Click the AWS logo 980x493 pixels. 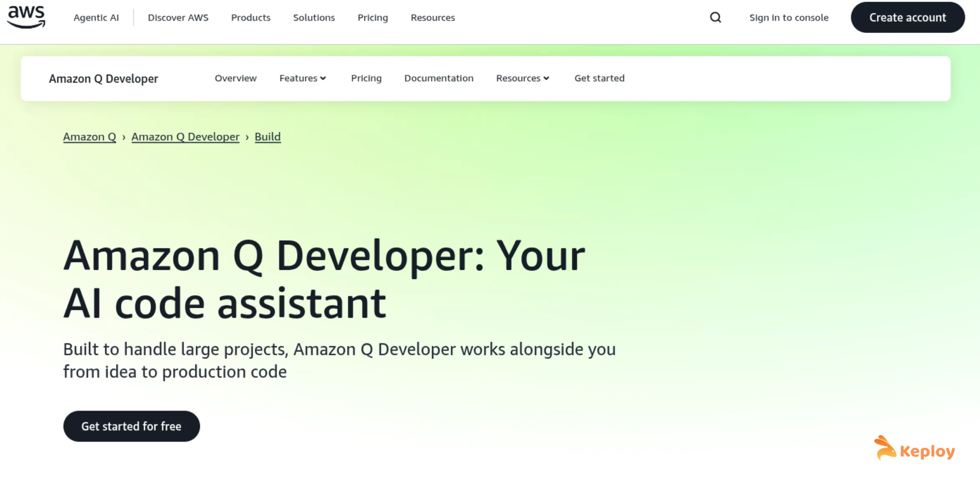point(26,17)
